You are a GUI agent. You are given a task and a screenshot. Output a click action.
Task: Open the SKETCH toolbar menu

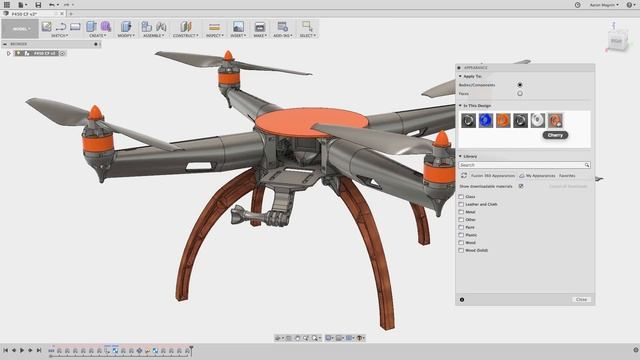60,36
